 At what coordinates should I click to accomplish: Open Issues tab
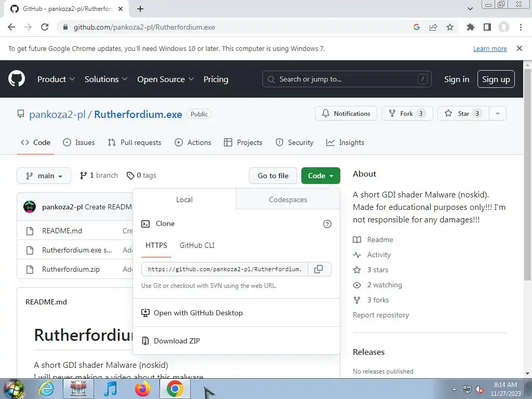pos(79,142)
